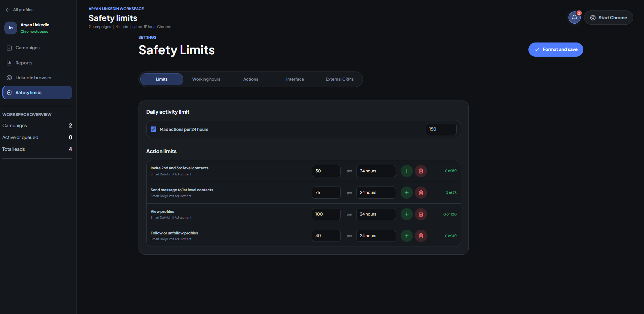
Task: Switch to the Working hours tab
Action: [206, 79]
